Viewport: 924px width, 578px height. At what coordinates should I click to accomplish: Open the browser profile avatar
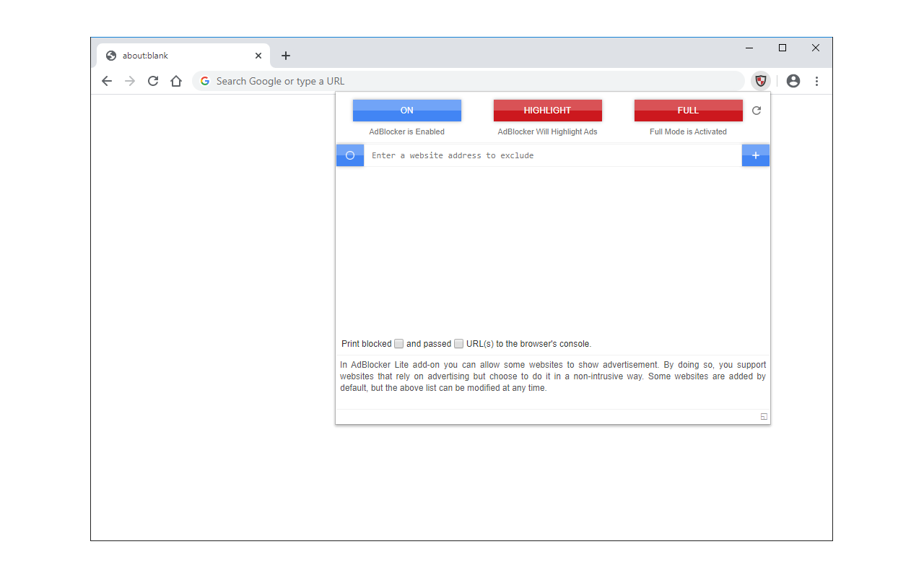pyautogui.click(x=793, y=81)
